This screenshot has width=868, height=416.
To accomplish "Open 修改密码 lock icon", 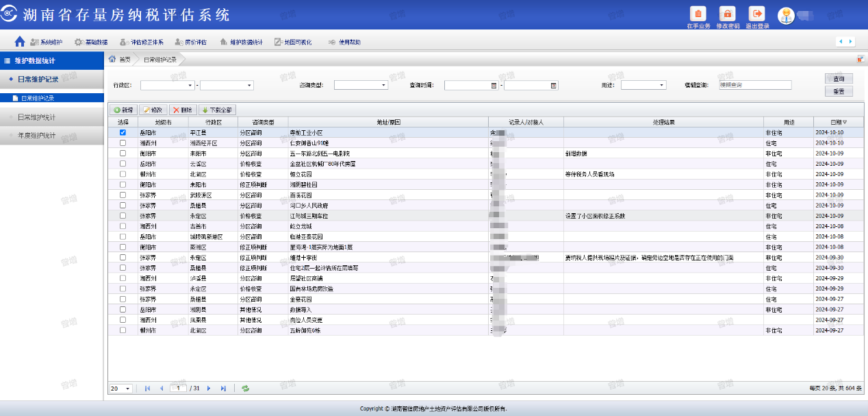I will tap(728, 14).
